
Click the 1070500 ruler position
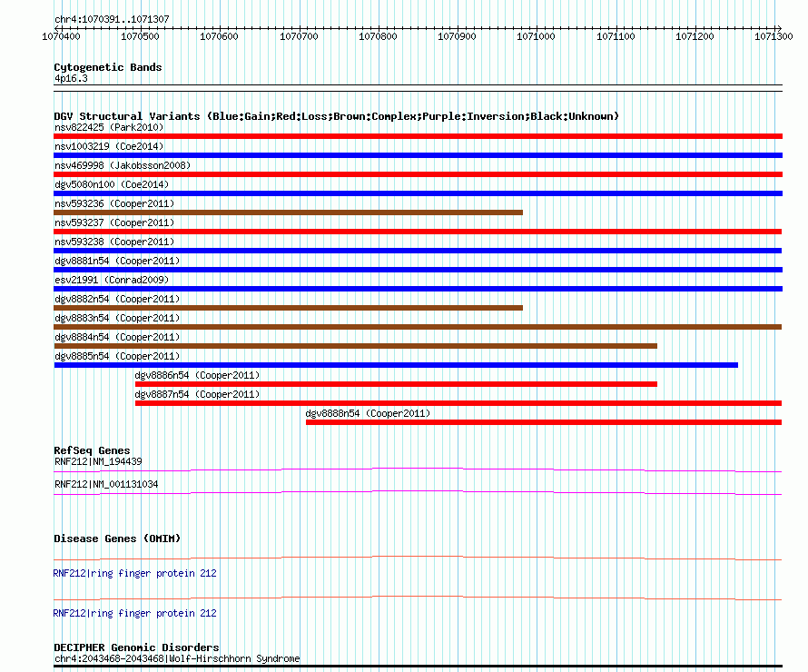point(140,36)
